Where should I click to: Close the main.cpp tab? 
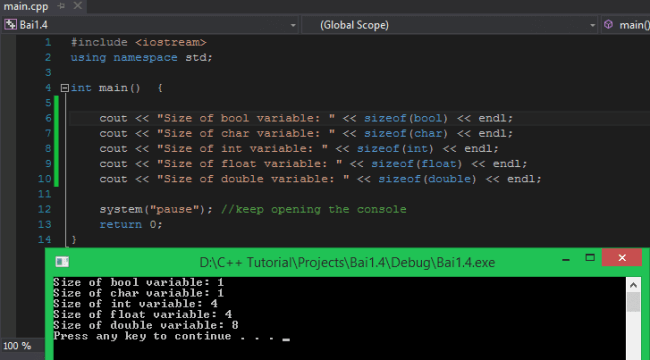click(78, 6)
